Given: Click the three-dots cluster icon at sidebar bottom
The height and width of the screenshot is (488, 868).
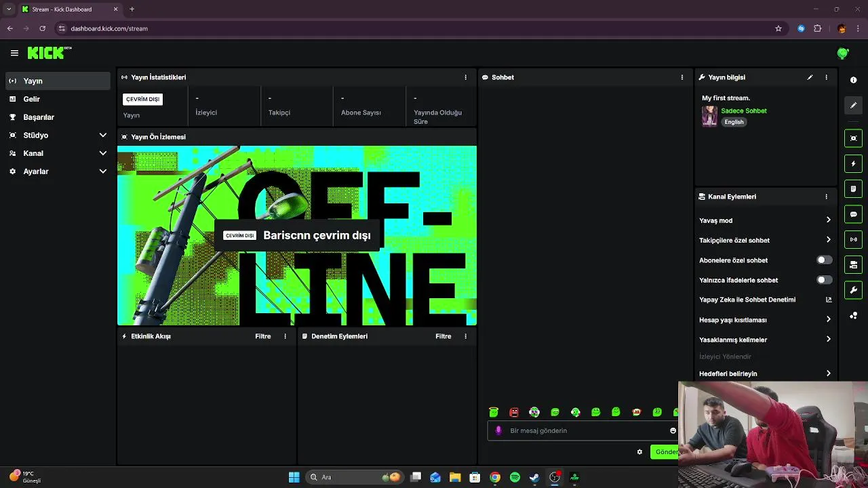Looking at the screenshot, I should [853, 316].
